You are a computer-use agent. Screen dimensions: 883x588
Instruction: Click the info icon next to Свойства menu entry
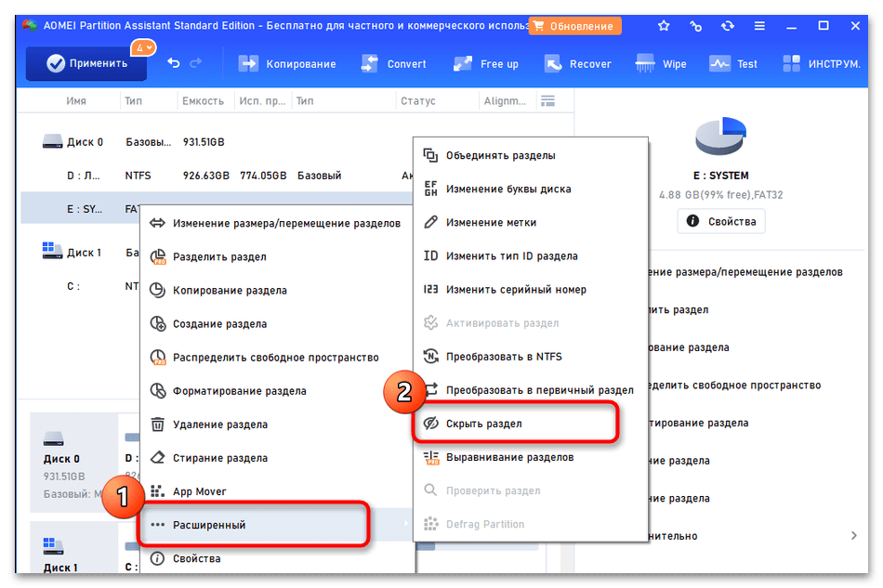click(x=158, y=559)
